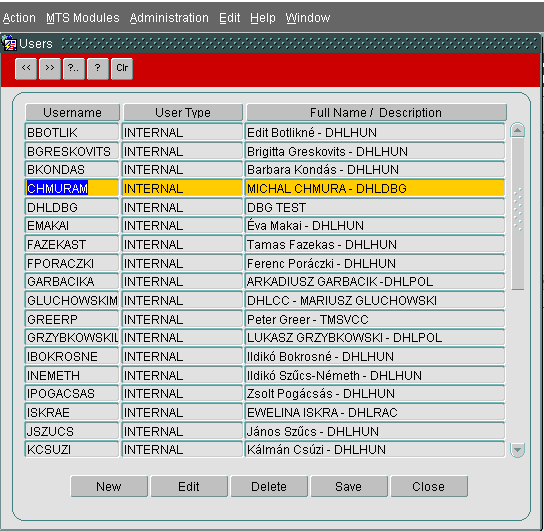
Task: Select the GREERP username field
Action: pos(72,319)
